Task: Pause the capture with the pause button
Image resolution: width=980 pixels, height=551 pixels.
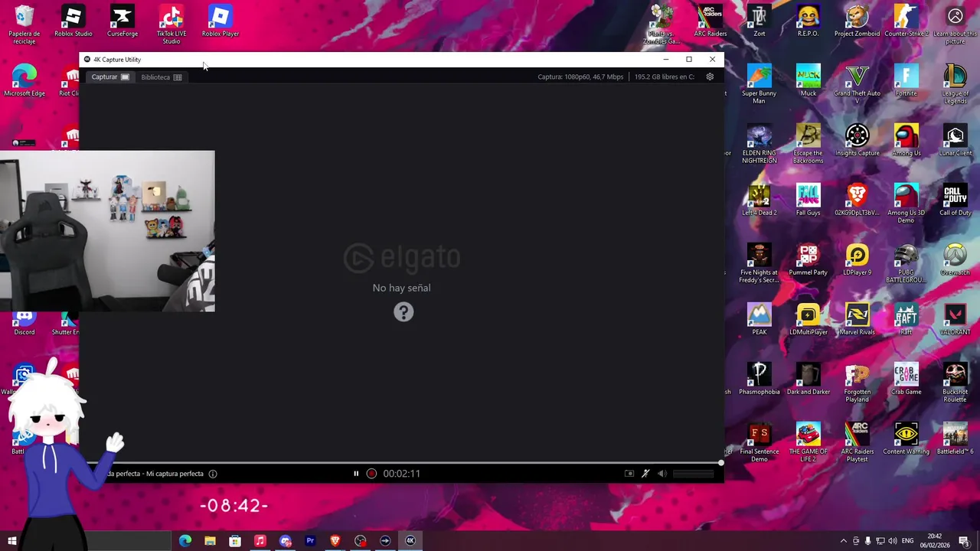Action: [356, 474]
